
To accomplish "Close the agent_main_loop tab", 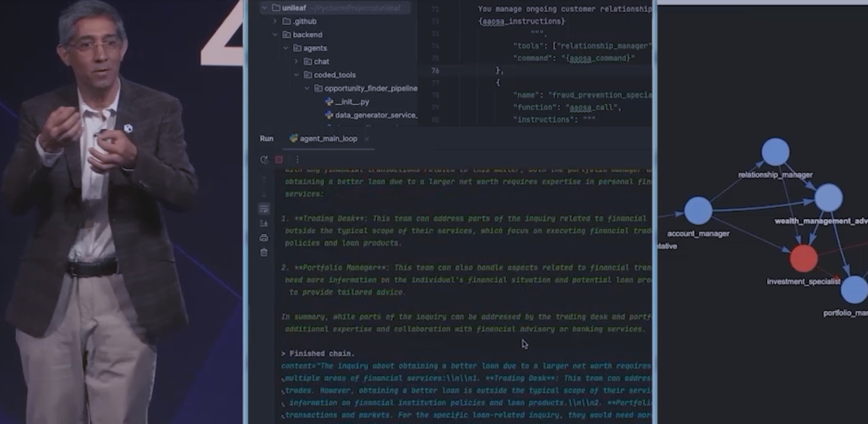I will point(366,139).
